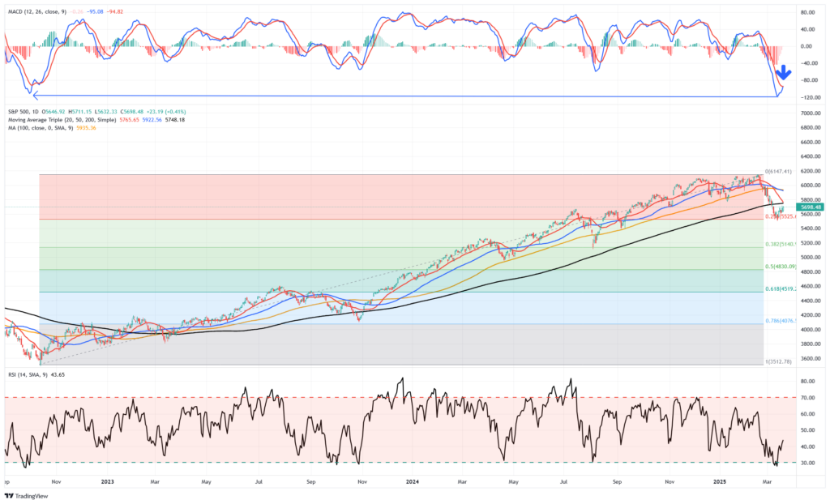This screenshot has height=504, width=830.
Task: Select the MA (100, close, 0, SMA, 9) legend
Action: tap(41, 127)
